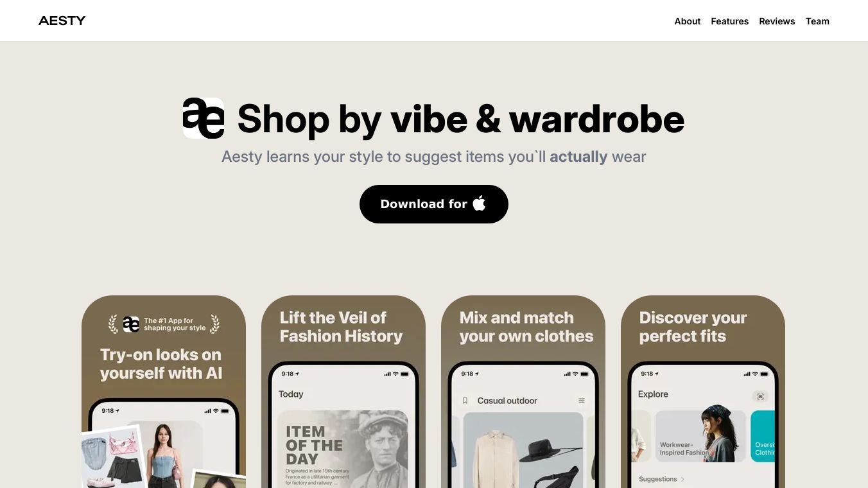Go to the Features section
This screenshot has width=868, height=488.
(x=729, y=21)
